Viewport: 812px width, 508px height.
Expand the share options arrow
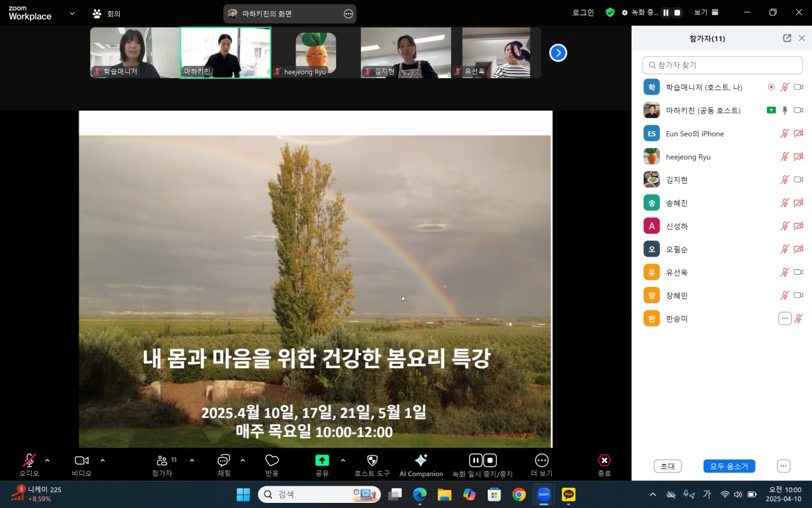point(343,460)
